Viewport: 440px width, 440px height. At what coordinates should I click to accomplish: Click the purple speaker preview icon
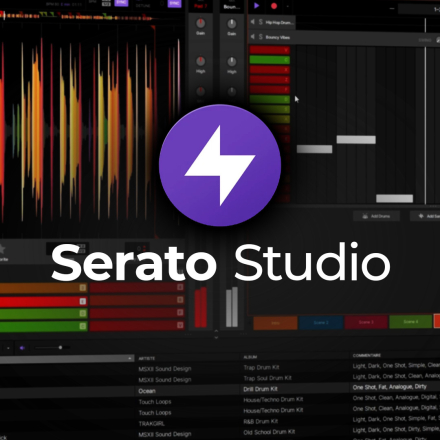coord(22,348)
